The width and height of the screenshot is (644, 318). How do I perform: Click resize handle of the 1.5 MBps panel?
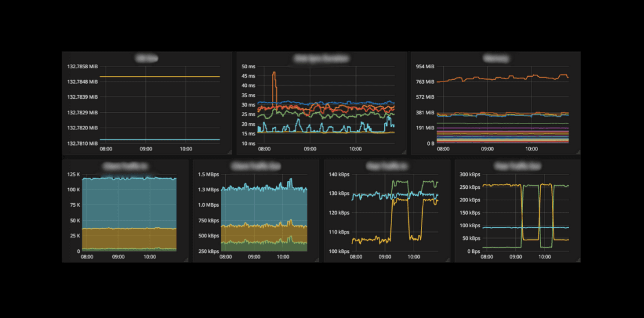coord(317,260)
